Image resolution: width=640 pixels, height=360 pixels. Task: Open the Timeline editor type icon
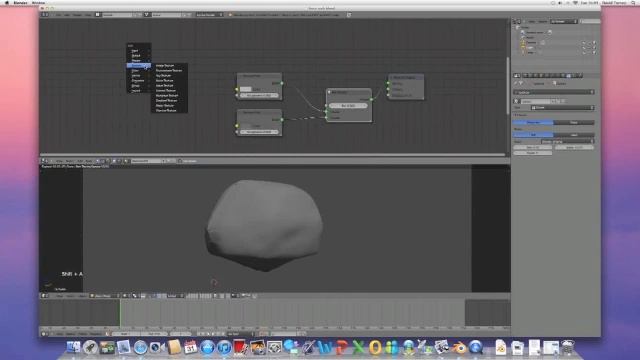44,333
